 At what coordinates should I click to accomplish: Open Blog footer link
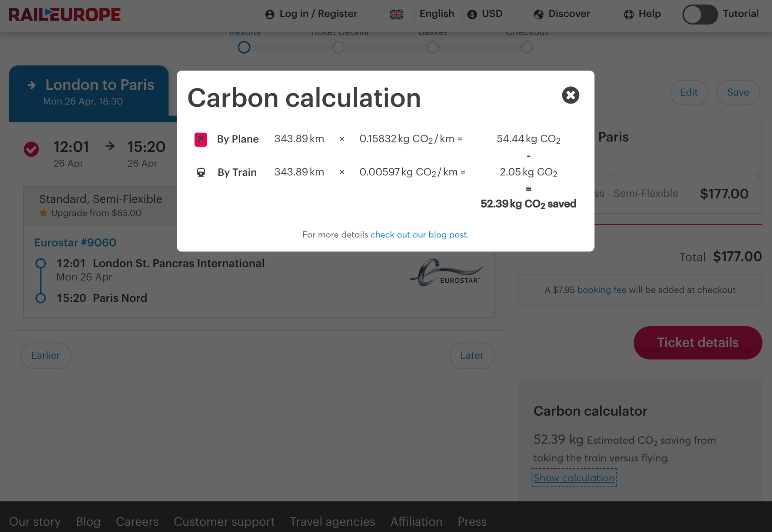click(x=88, y=521)
